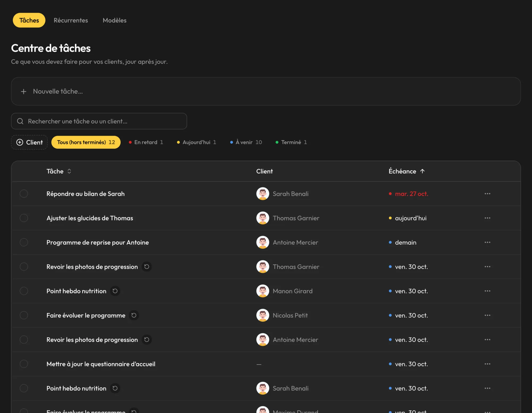Open the three-dot menu for Sarah Benali's Point hebdo nutrition

tap(487, 388)
